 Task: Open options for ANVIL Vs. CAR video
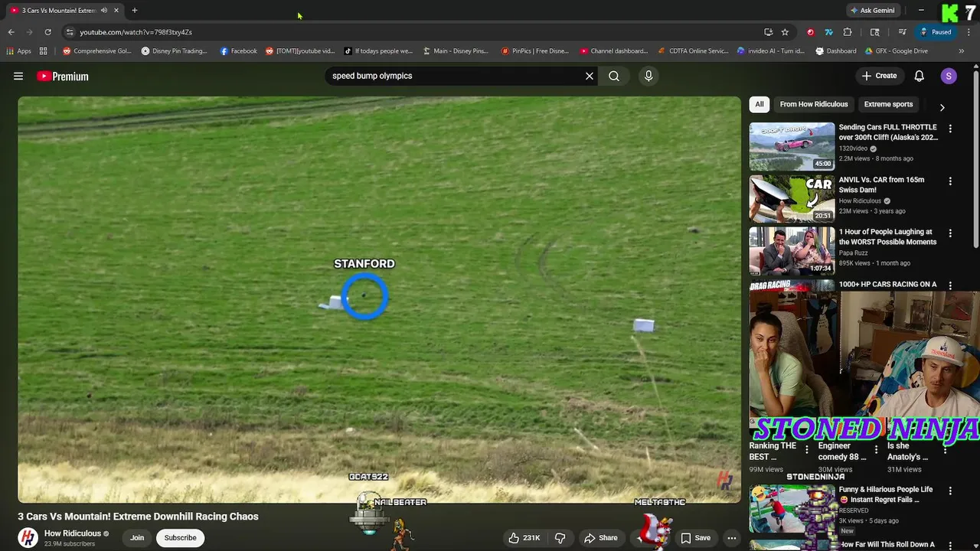point(950,181)
